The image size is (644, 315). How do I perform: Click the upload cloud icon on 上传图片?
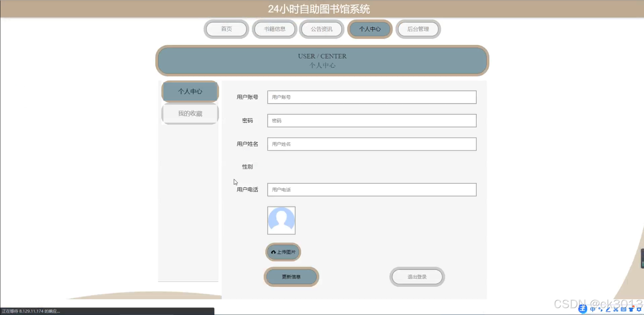point(273,252)
